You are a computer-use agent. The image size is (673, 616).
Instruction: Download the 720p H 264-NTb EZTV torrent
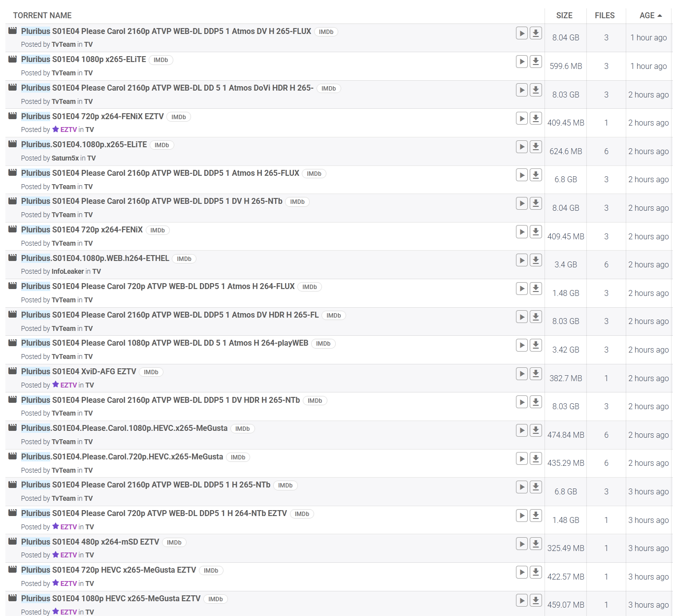pos(536,516)
